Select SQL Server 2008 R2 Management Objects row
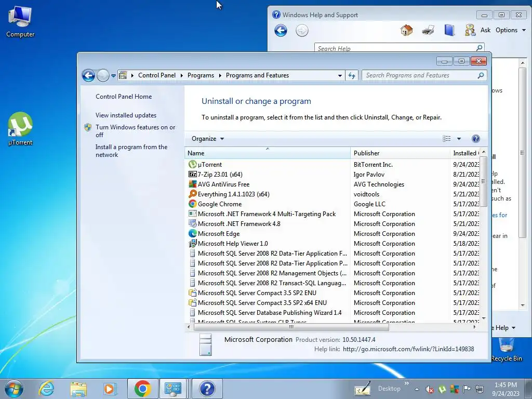 click(272, 273)
